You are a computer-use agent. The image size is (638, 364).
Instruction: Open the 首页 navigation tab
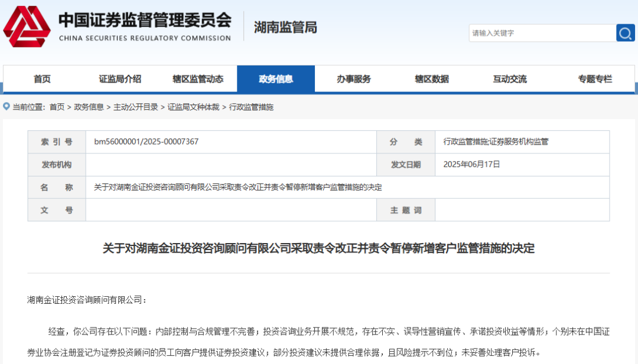pyautogui.click(x=43, y=79)
